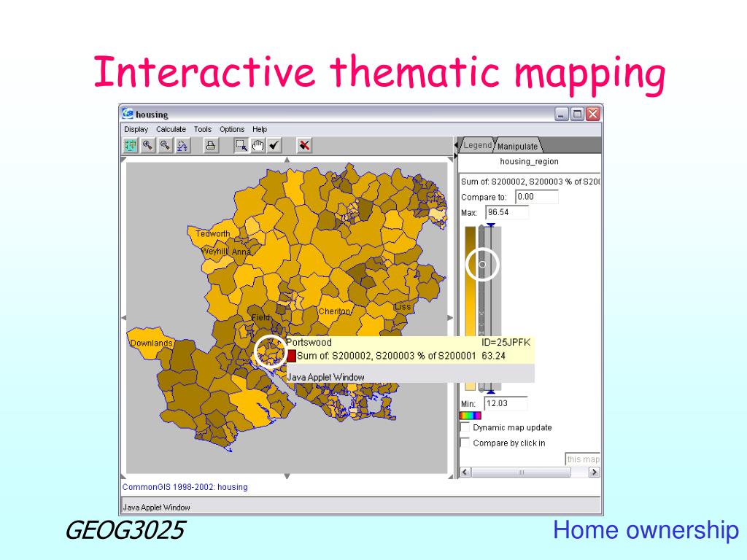
Task: Click the gray reference value slider handle
Action: click(x=482, y=264)
